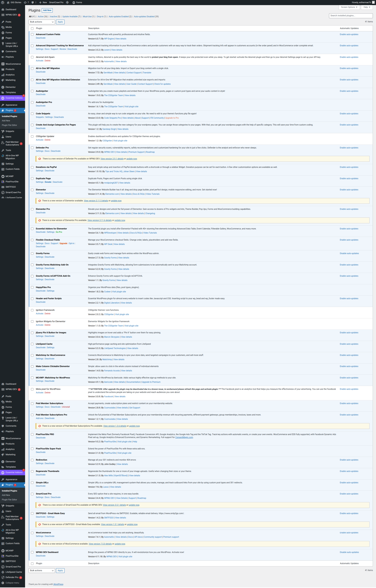Open Essential Addons in the sidebar
Viewport: 376px width, 588px height.
pos(14,98)
